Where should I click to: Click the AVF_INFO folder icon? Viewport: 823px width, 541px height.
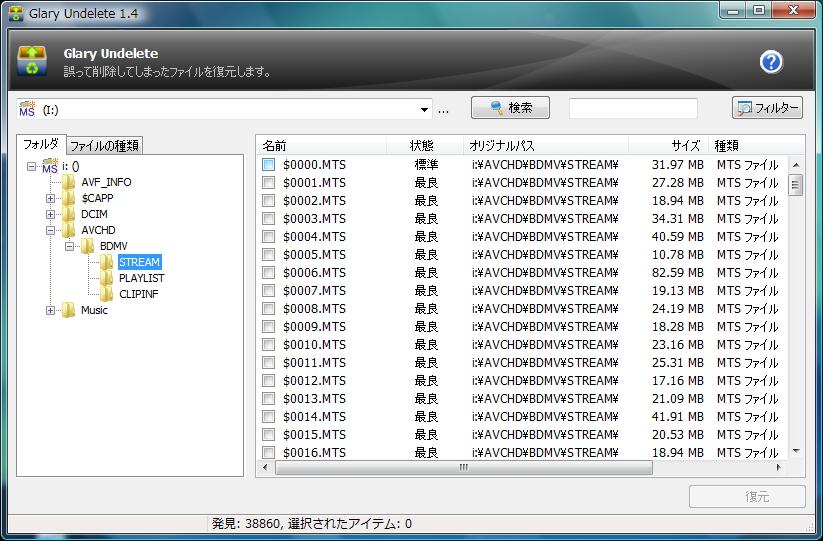68,182
